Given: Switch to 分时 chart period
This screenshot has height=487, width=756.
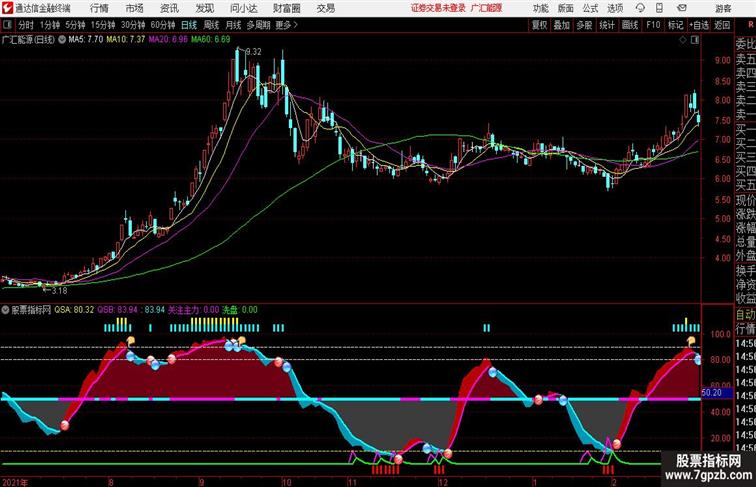Looking at the screenshot, I should pos(26,25).
